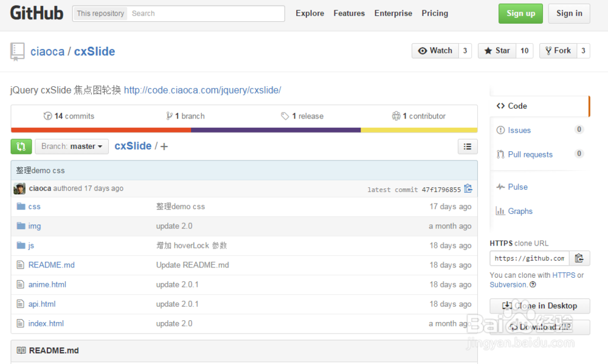This screenshot has height=364, width=608.
Task: Open the Pulse tab
Action: point(517,187)
